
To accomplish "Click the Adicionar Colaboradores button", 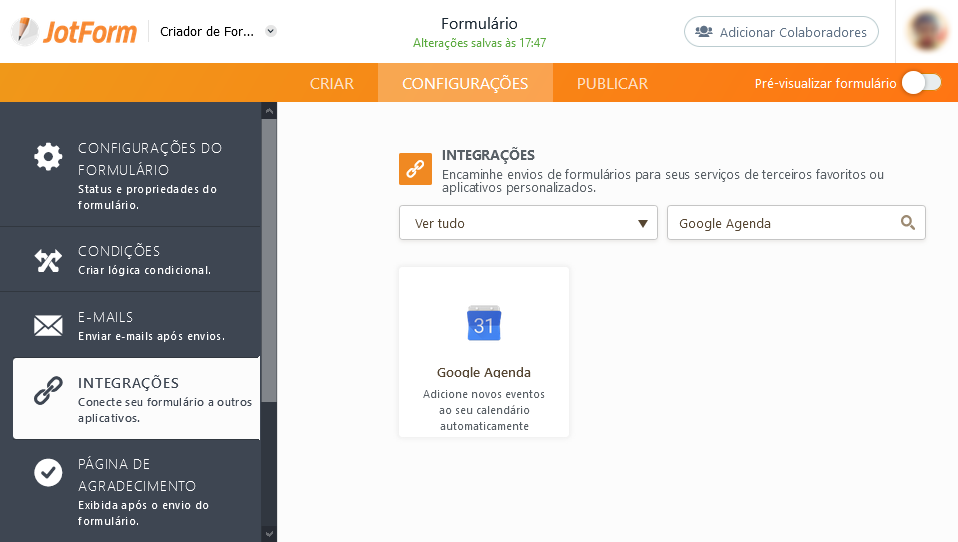I will pyautogui.click(x=781, y=32).
